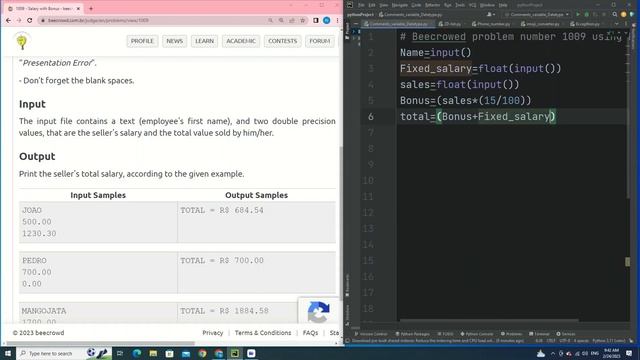Open FAQs footer link
The image size is (640, 360).
coord(310,333)
